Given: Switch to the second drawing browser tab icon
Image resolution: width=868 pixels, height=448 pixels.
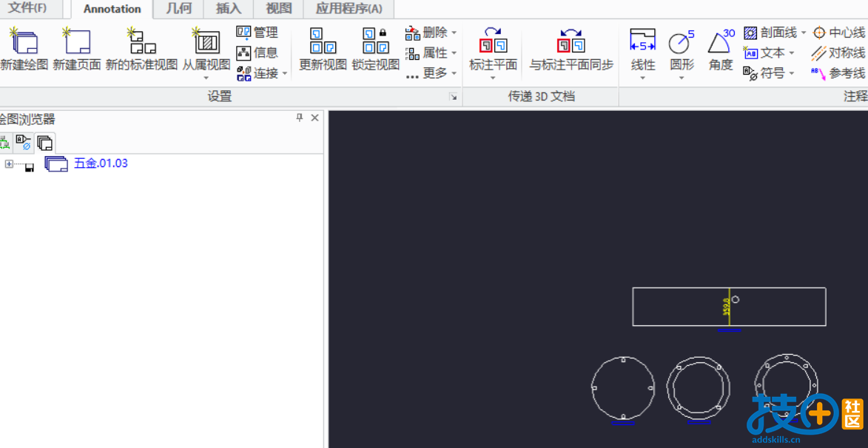Looking at the screenshot, I should (x=23, y=143).
